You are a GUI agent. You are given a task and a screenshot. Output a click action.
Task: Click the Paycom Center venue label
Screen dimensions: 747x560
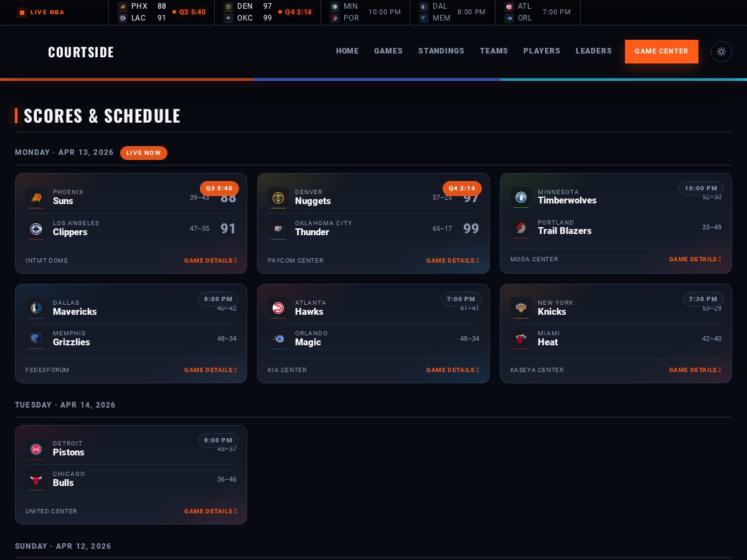pyautogui.click(x=296, y=261)
